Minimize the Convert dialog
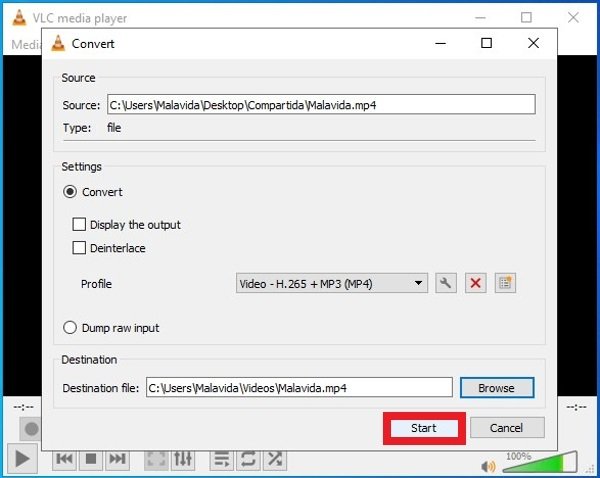600x478 pixels. click(440, 43)
